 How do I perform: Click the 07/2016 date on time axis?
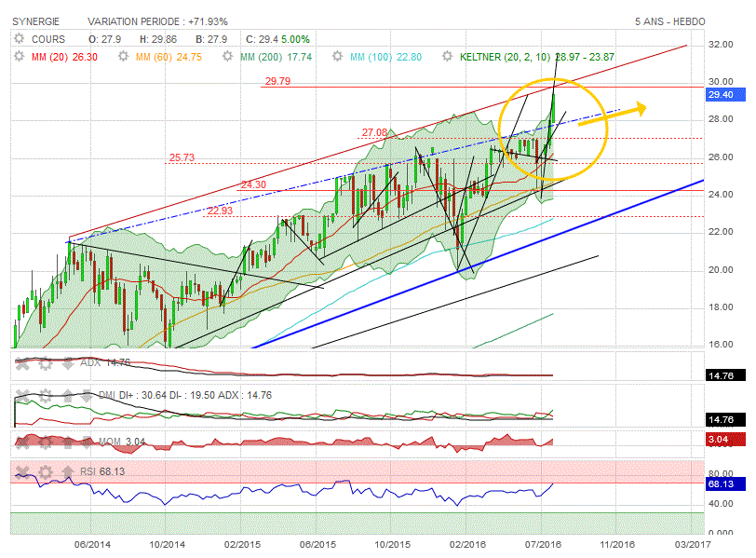(x=543, y=545)
